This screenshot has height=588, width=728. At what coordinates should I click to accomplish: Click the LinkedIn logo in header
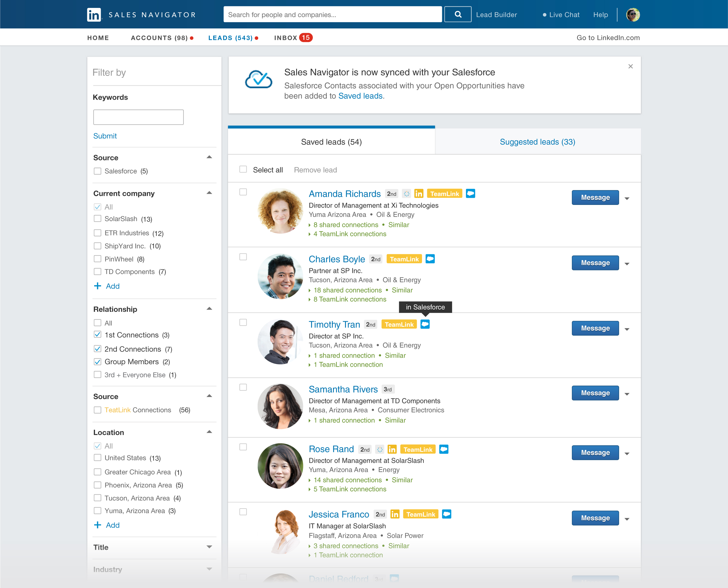94,14
